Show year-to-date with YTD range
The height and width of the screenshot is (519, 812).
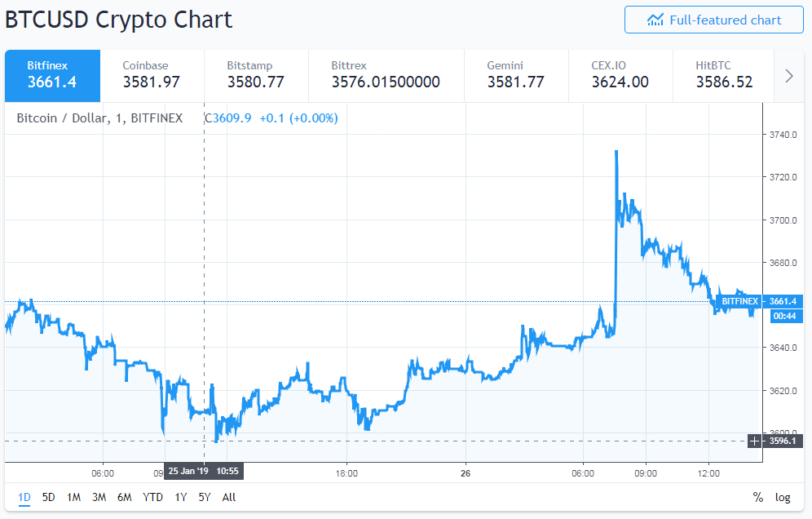tap(152, 497)
